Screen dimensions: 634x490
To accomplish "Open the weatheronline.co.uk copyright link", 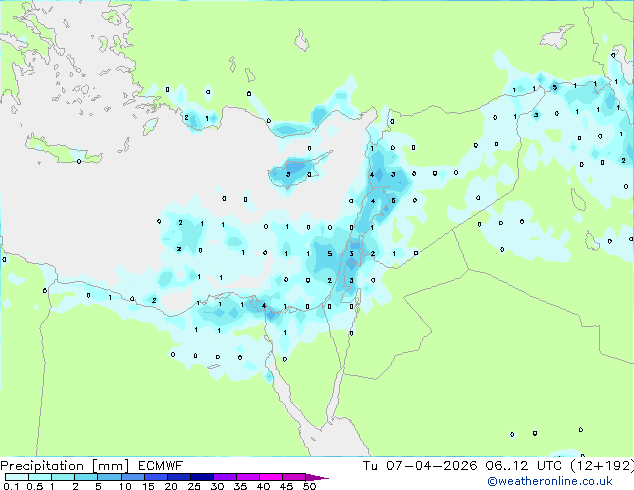I will click(x=550, y=481).
